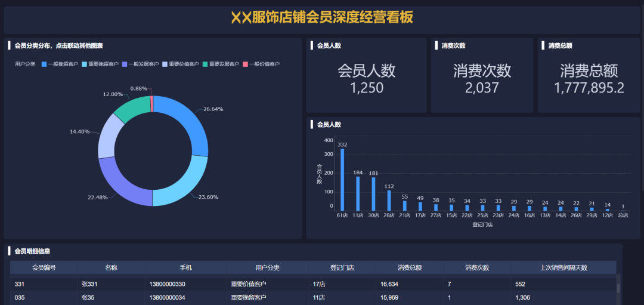Click the 会员分类分布 panel title
Image resolution: width=644 pixels, height=305 pixels.
pos(58,45)
